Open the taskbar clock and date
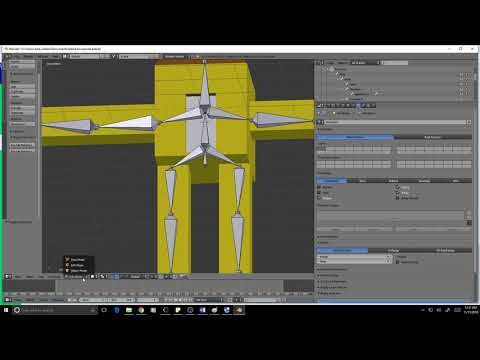This screenshot has height=360, width=480. pyautogui.click(x=471, y=310)
